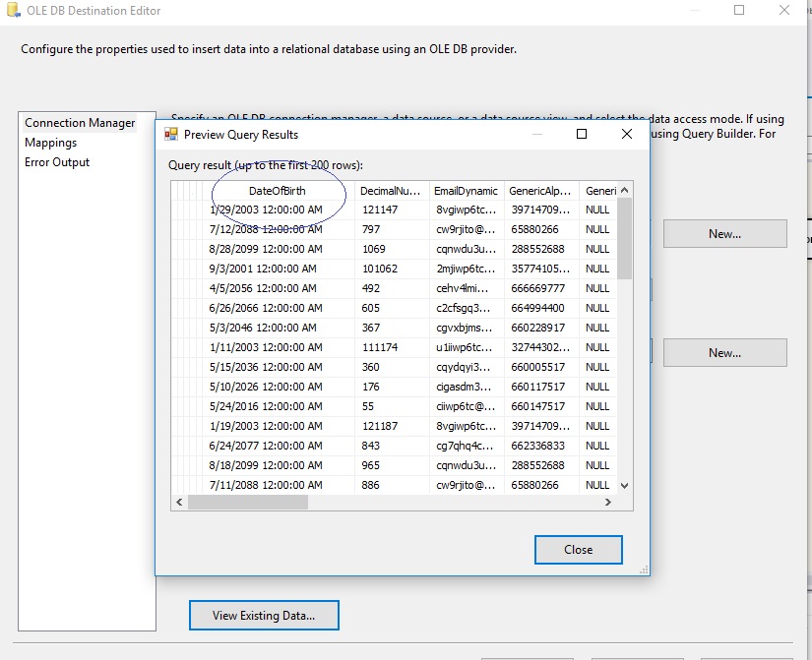This screenshot has height=660, width=812.
Task: Click the 660005517 cell
Action: (541, 367)
